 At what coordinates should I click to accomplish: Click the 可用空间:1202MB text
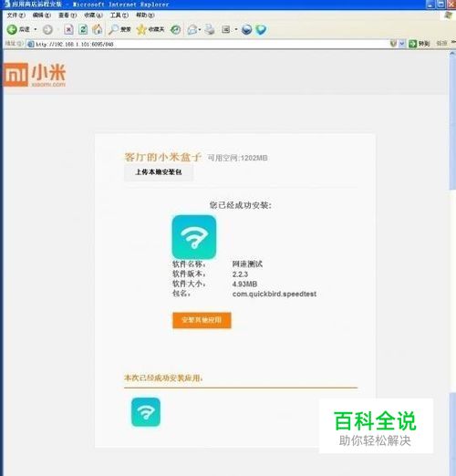pos(237,158)
